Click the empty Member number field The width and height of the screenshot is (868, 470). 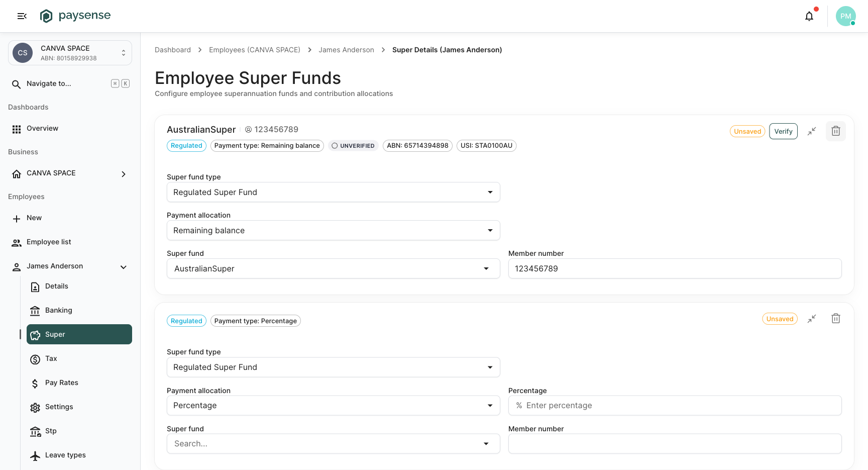(x=675, y=443)
